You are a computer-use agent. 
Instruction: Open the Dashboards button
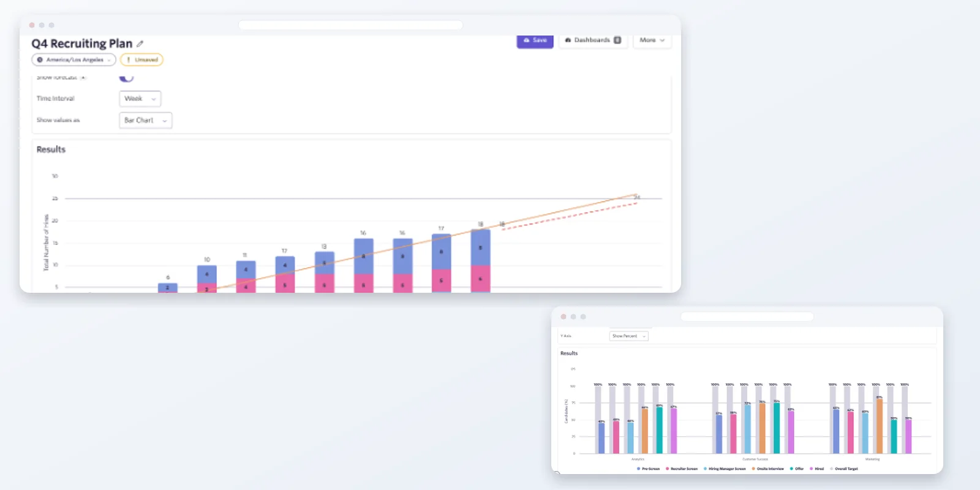coord(593,40)
